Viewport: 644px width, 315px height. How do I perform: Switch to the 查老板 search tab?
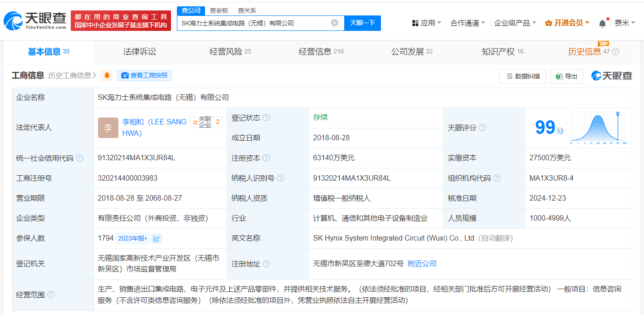click(x=219, y=10)
